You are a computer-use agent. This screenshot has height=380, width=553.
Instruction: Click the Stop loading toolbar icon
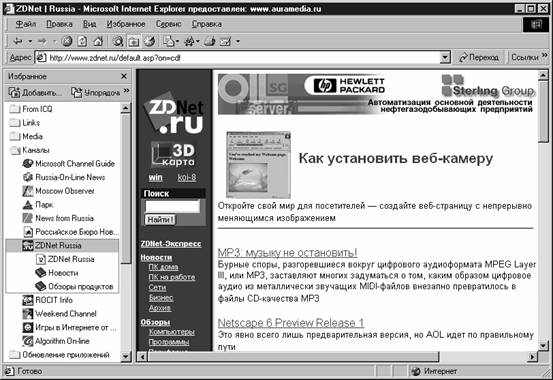[x=67, y=41]
